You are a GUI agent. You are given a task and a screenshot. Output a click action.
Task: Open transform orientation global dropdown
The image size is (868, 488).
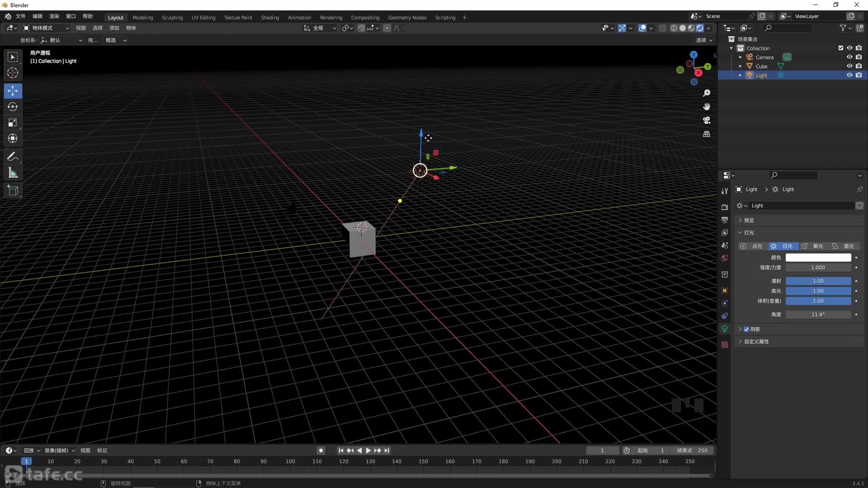pyautogui.click(x=320, y=28)
